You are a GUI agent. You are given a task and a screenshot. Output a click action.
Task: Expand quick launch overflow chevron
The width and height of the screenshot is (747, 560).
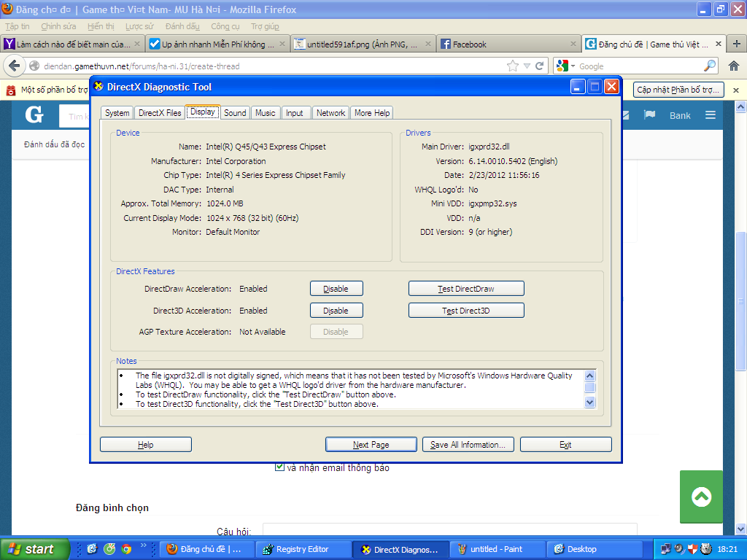click(x=143, y=545)
